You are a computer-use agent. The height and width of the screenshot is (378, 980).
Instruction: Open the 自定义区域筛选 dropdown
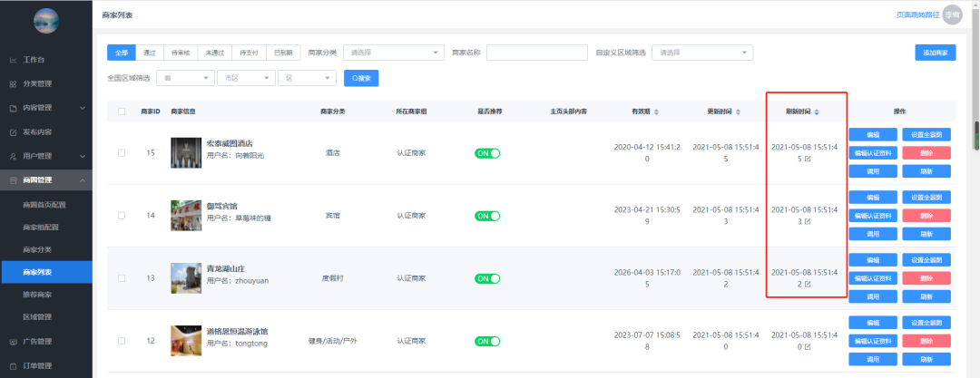[x=703, y=53]
